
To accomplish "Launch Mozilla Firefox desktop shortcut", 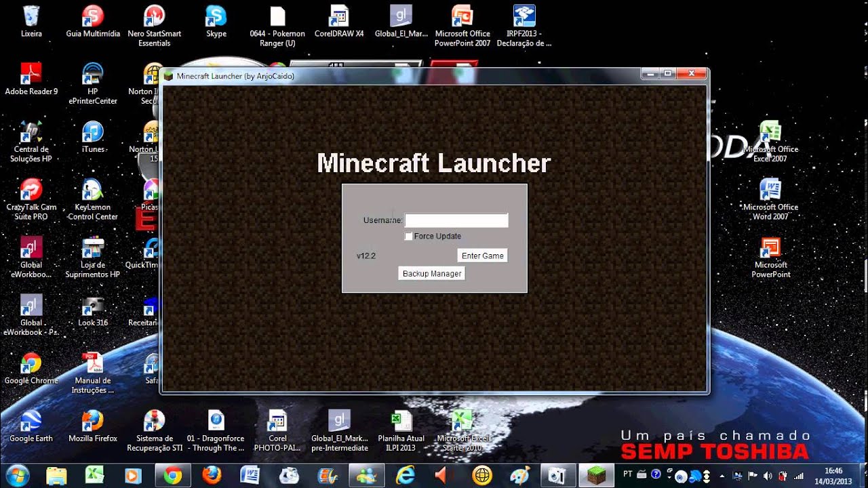I will coord(93,426).
